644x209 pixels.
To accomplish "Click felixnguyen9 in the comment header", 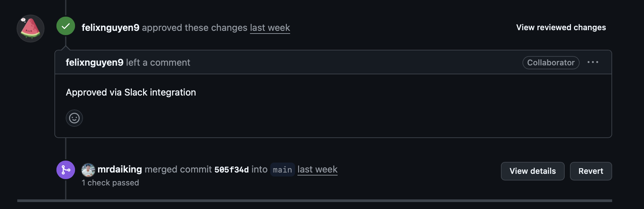I will point(94,62).
